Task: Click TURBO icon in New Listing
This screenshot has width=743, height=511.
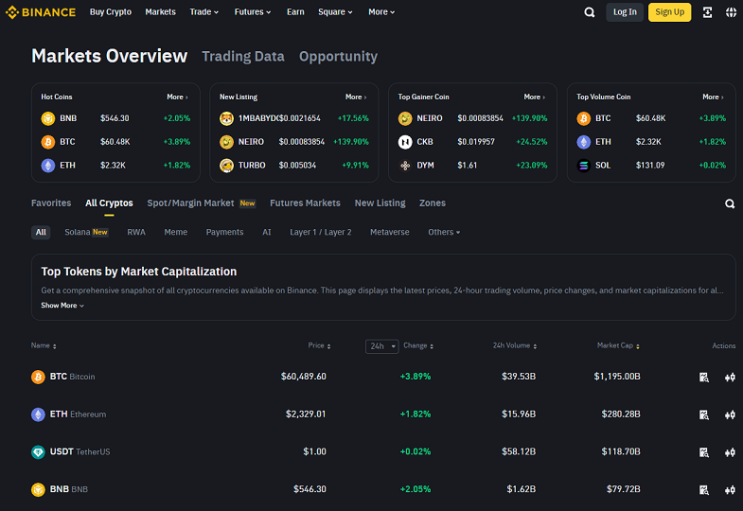Action: click(227, 165)
